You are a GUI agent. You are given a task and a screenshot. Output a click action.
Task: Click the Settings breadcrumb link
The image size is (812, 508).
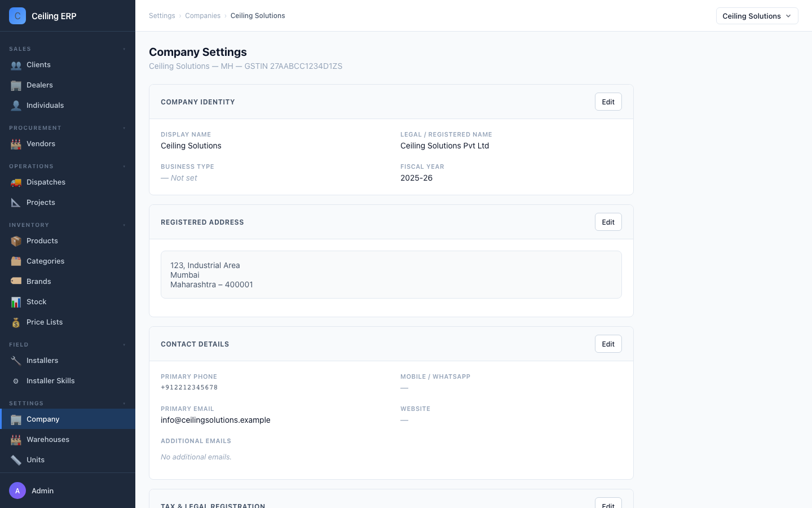click(162, 16)
